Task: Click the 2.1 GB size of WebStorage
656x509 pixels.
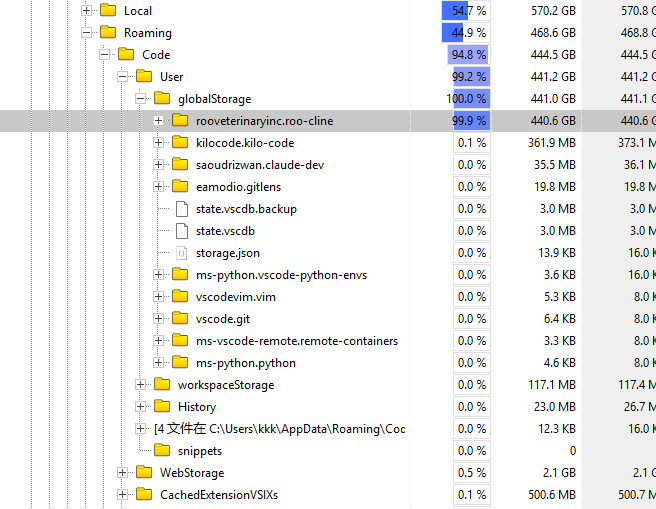Action: (x=559, y=473)
